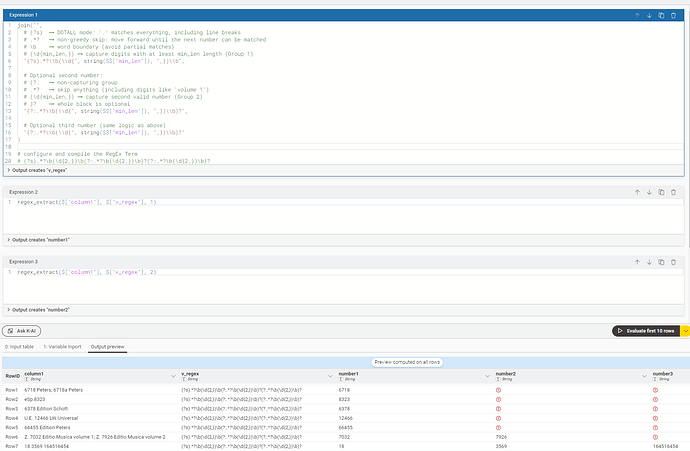Move Expression 3 up
Screen dimensions: 690x451
(637, 261)
